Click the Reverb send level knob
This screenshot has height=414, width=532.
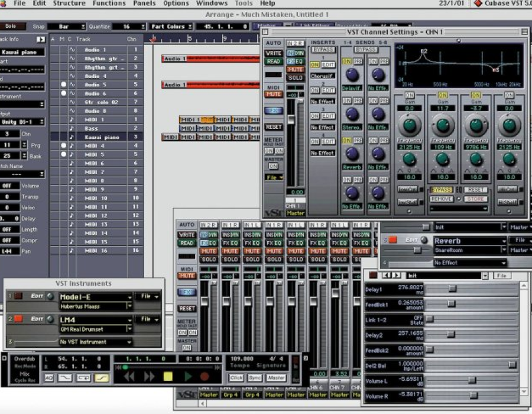pos(352,154)
